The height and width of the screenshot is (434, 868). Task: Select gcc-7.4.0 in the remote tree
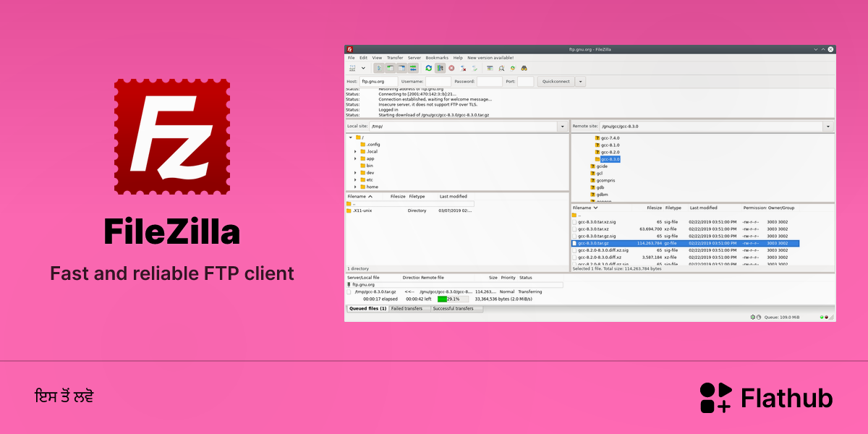608,137
